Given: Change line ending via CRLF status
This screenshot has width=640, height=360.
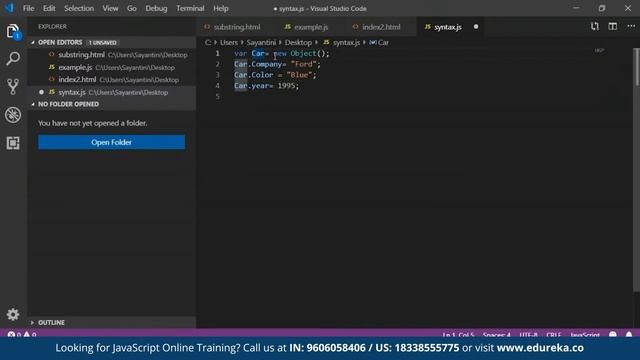Looking at the screenshot, I should (554, 335).
